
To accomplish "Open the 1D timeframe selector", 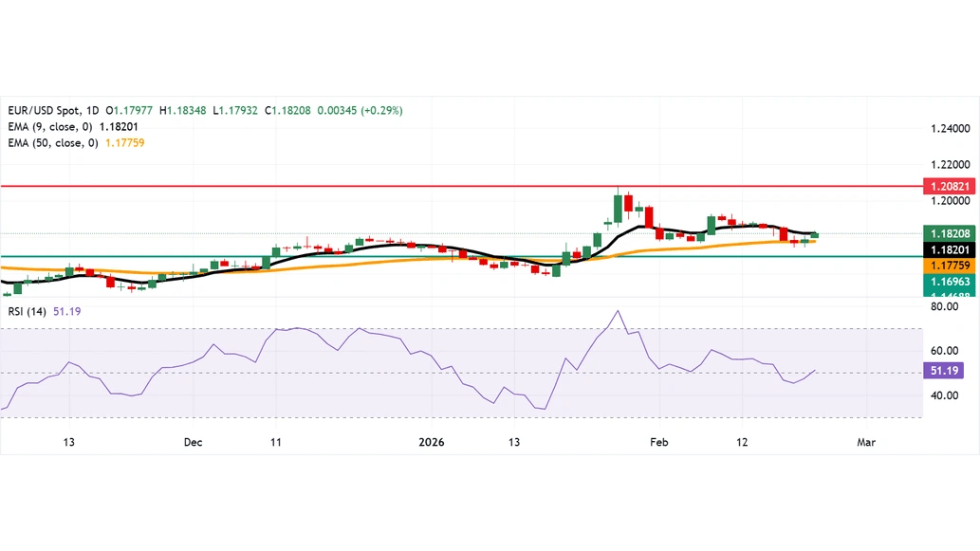I will (93, 110).
